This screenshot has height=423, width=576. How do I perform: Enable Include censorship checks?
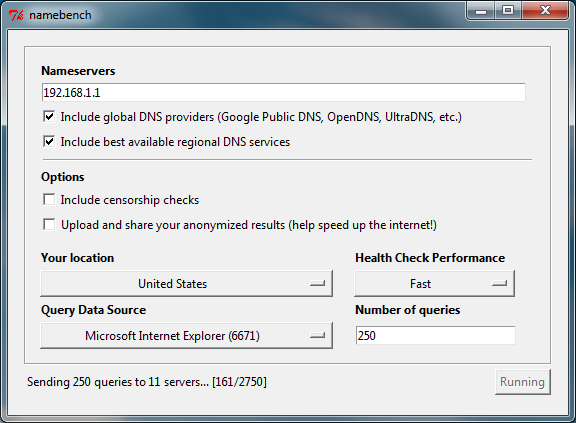click(49, 199)
